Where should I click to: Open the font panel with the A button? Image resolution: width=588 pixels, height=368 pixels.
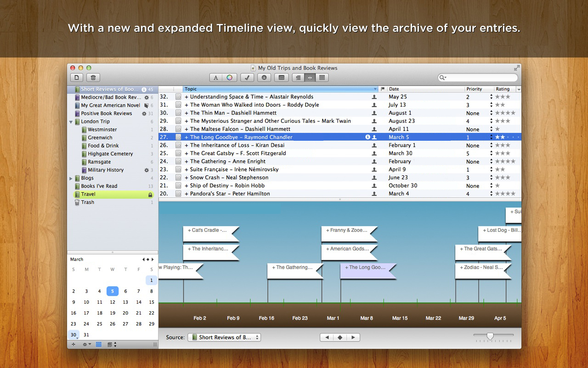click(216, 78)
